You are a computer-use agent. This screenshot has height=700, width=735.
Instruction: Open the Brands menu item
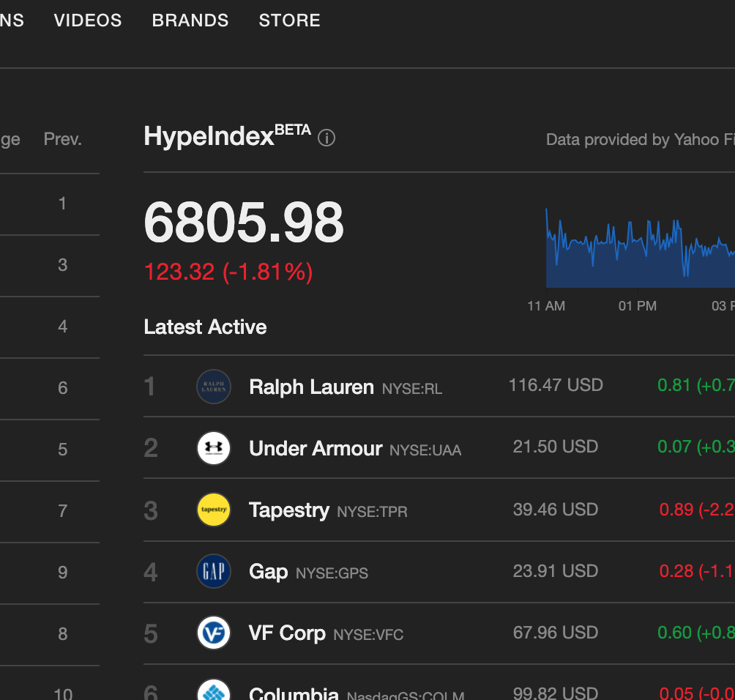tap(190, 21)
